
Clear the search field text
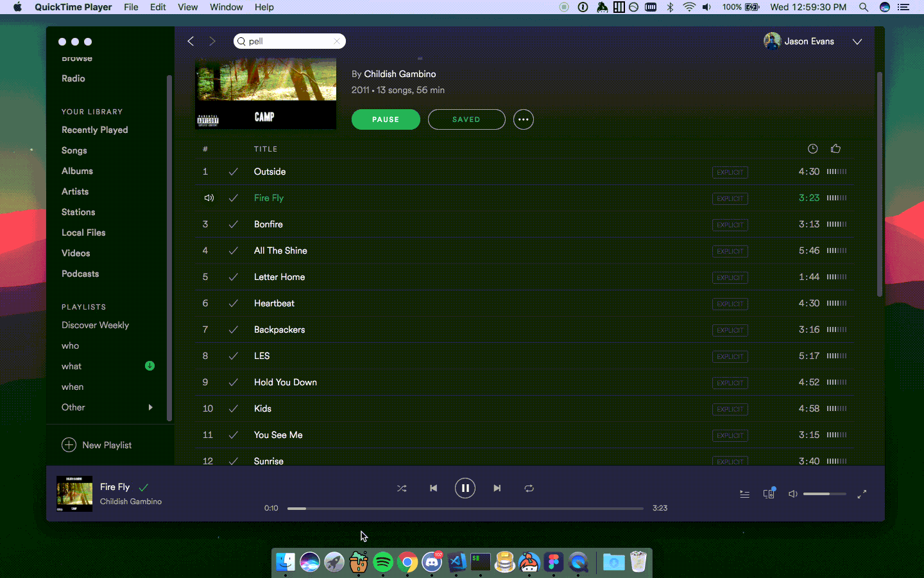coord(336,41)
